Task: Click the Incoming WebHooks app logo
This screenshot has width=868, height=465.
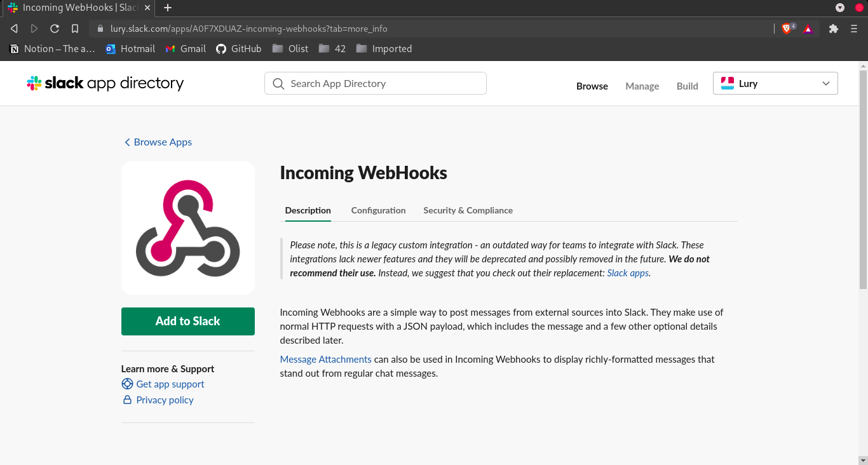Action: [188, 228]
